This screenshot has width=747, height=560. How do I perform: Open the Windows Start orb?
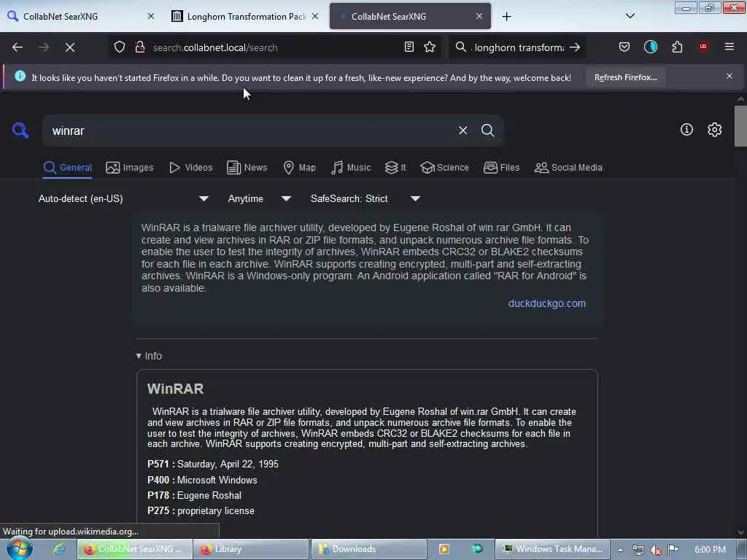click(x=19, y=549)
